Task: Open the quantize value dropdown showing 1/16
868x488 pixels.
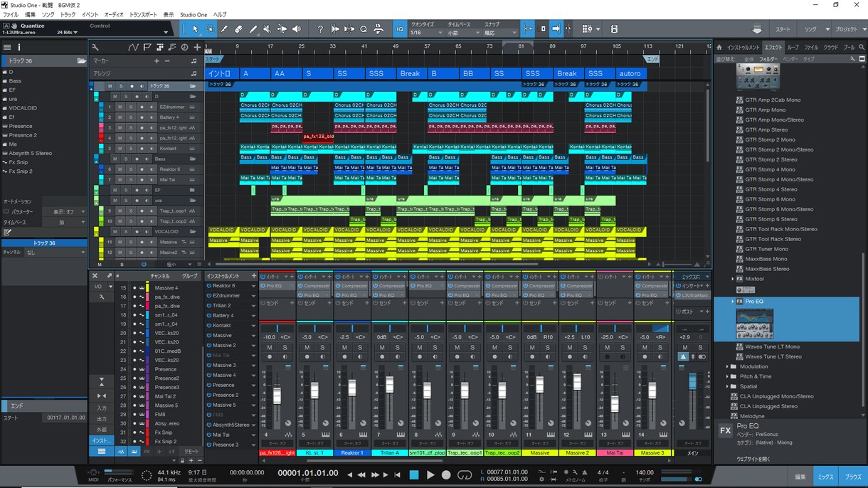Action: point(426,33)
